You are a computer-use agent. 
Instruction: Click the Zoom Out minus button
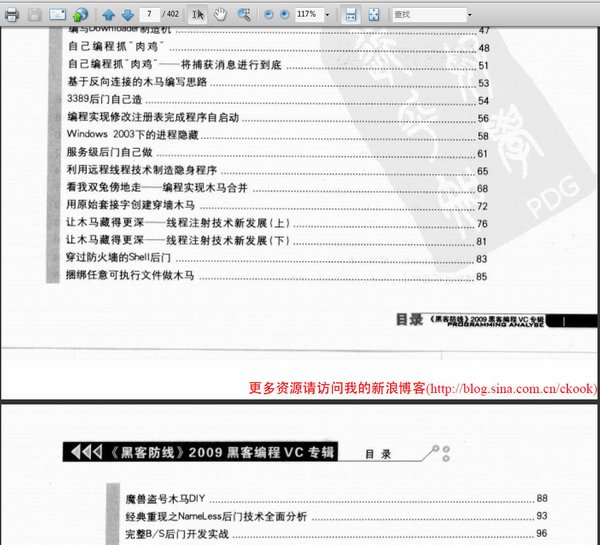[x=269, y=15]
